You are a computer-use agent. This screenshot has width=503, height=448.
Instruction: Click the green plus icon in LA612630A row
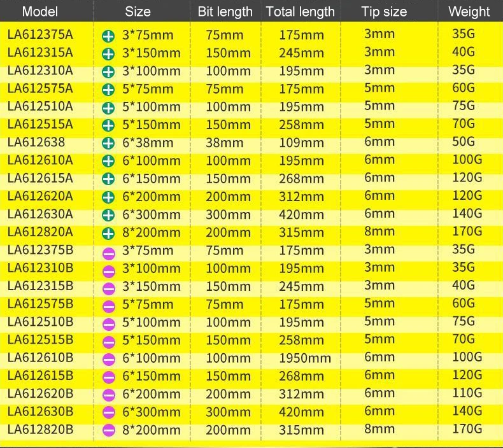(x=108, y=216)
